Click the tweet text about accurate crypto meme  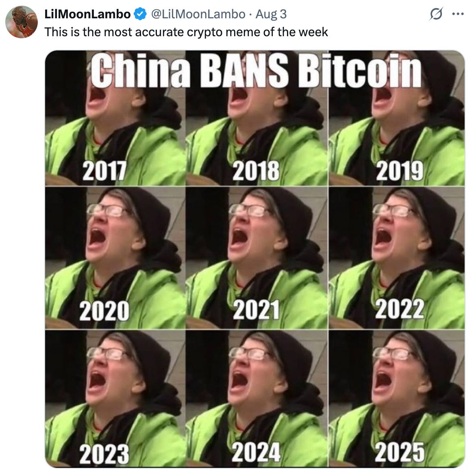(186, 32)
